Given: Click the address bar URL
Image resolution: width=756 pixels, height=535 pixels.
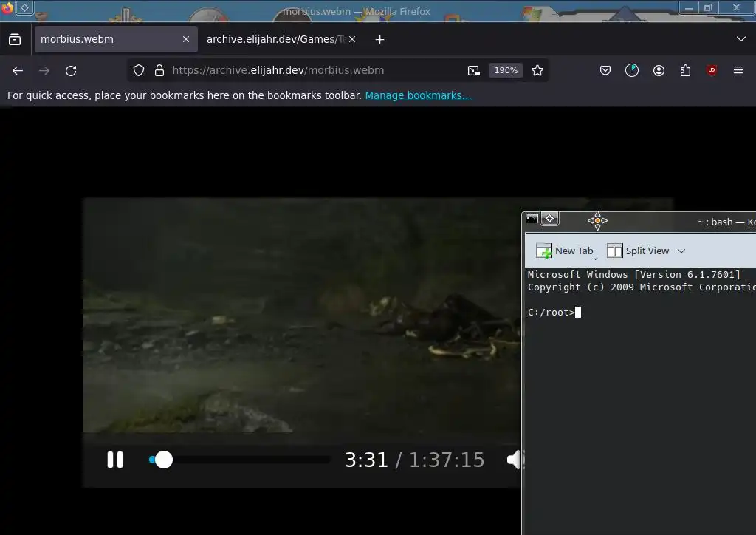Looking at the screenshot, I should (x=278, y=70).
